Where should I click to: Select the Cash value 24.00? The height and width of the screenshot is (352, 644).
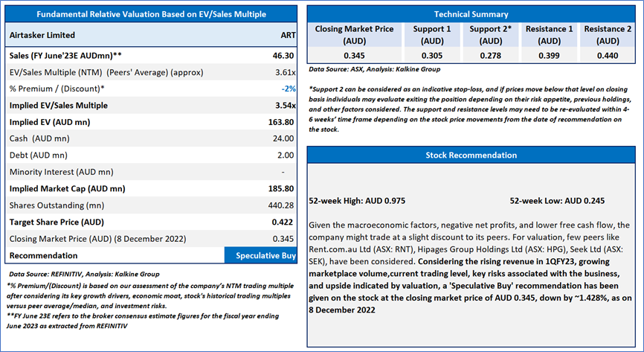283,138
